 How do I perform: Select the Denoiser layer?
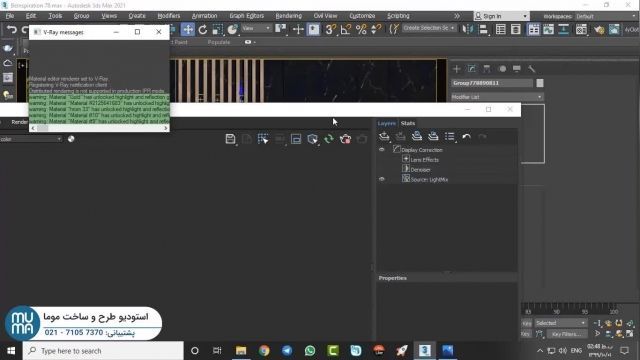[x=420, y=170]
